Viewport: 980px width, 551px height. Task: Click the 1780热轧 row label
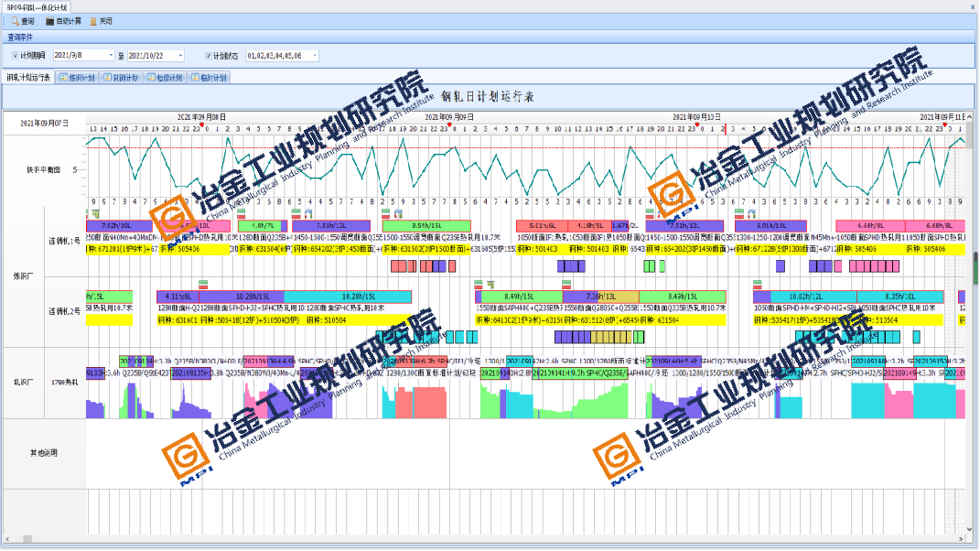coord(64,383)
